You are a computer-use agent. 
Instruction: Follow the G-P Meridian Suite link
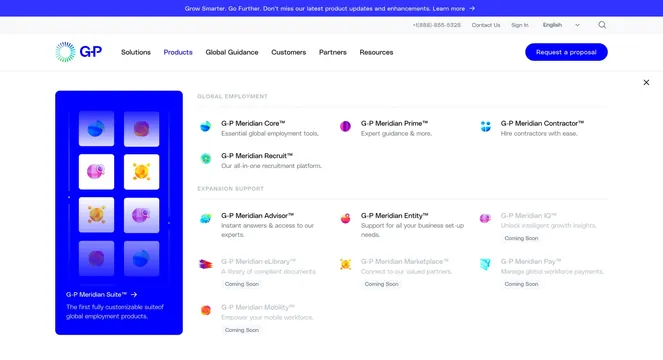(101, 294)
